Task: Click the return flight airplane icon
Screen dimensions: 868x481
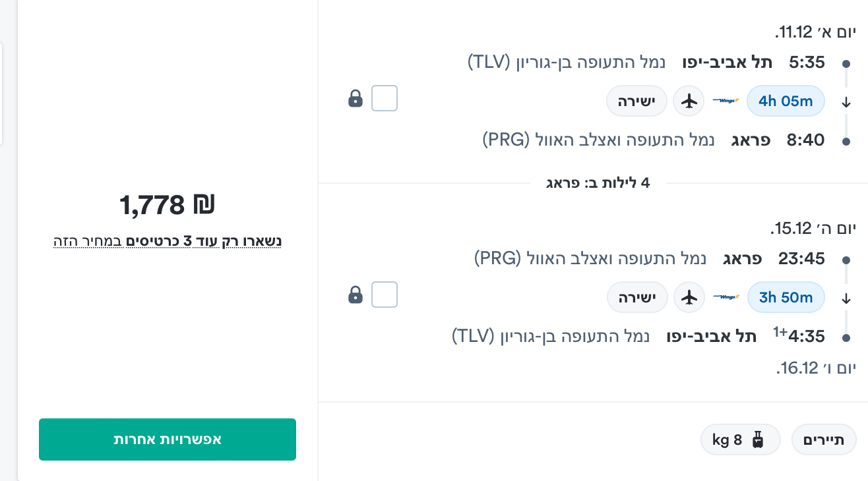Action: click(689, 297)
